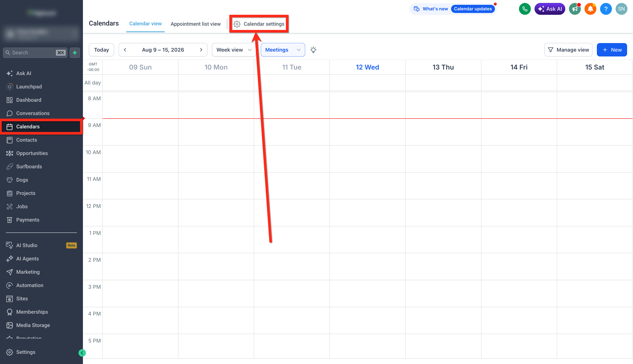Switch to Appointment list view tab
Image resolution: width=633 pixels, height=364 pixels.
coord(196,24)
